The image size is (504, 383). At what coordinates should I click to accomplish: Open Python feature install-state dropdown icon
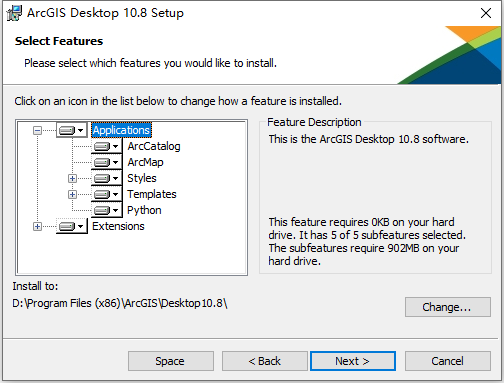[x=107, y=210]
